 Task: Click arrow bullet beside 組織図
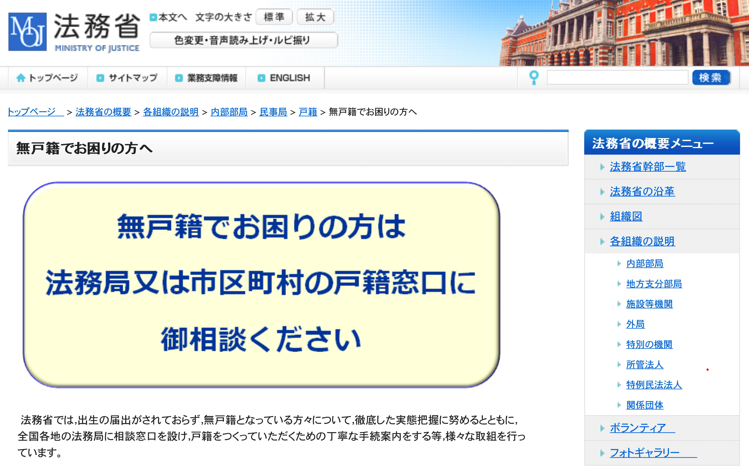pyautogui.click(x=602, y=216)
